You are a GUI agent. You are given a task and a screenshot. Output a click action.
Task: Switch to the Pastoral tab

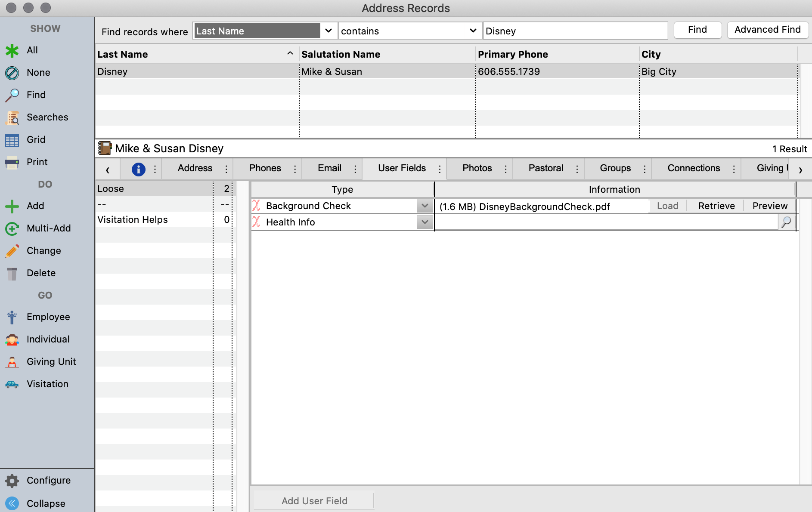coord(545,168)
